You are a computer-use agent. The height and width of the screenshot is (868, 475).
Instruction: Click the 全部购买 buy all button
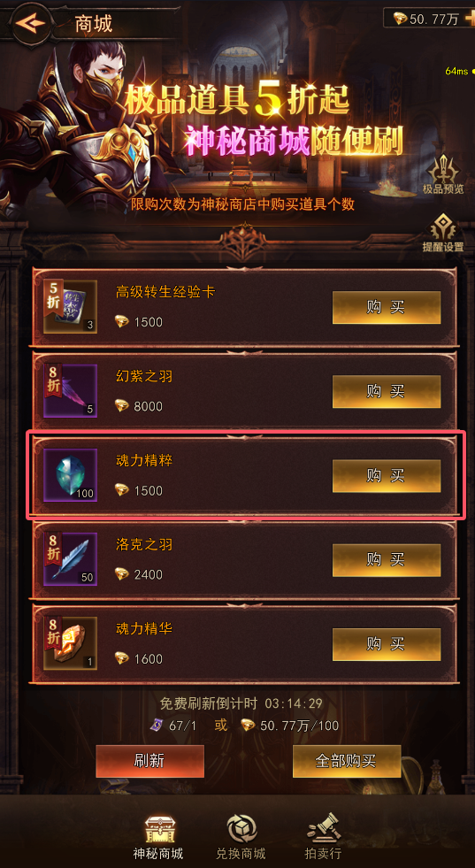(x=347, y=761)
